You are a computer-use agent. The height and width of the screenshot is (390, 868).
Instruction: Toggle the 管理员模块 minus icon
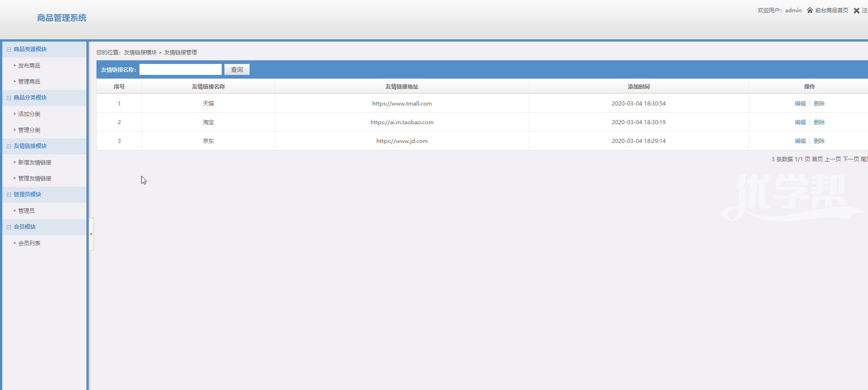click(x=9, y=195)
